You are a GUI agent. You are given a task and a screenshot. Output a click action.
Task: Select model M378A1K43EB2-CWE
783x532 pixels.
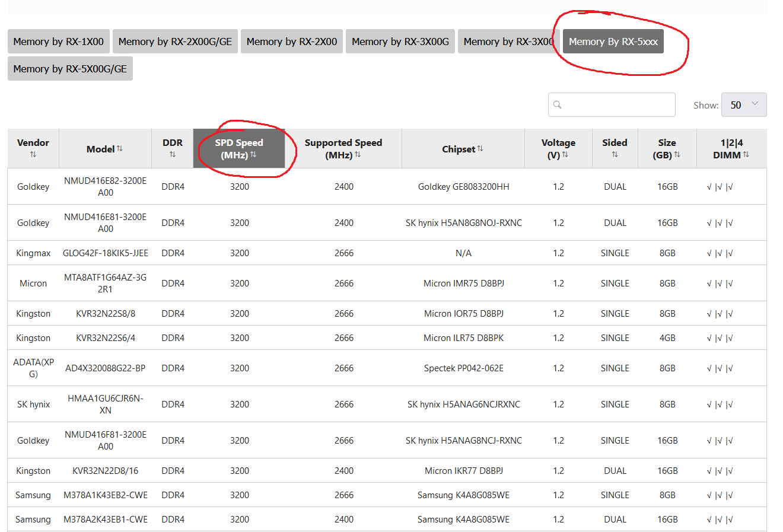click(x=106, y=495)
